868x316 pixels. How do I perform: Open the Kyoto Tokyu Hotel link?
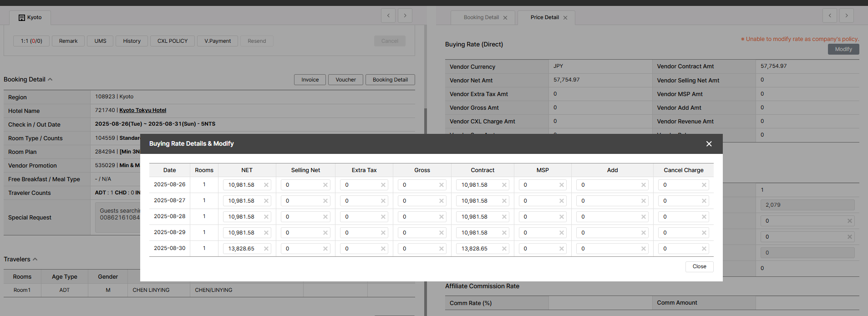[x=142, y=110]
